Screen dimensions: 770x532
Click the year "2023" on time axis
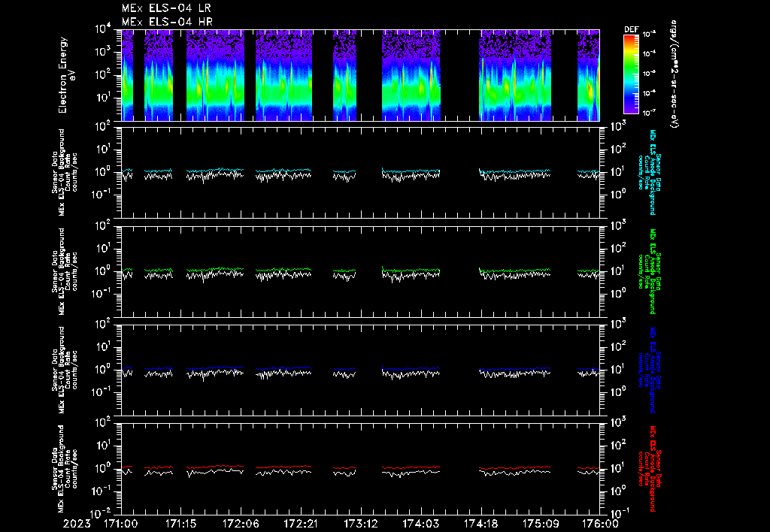pos(77,524)
